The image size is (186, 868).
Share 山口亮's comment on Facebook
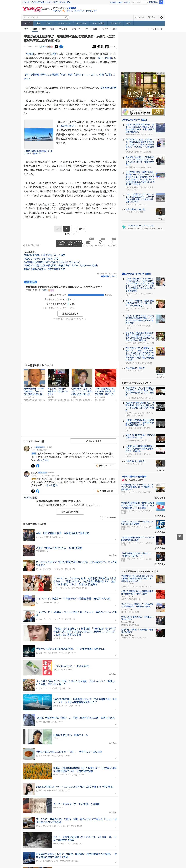point(38,491)
